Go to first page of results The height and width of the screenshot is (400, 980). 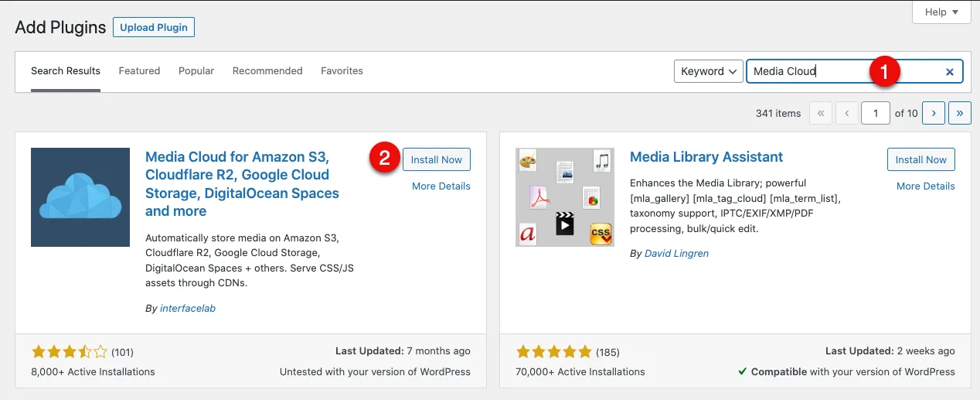tap(821, 113)
